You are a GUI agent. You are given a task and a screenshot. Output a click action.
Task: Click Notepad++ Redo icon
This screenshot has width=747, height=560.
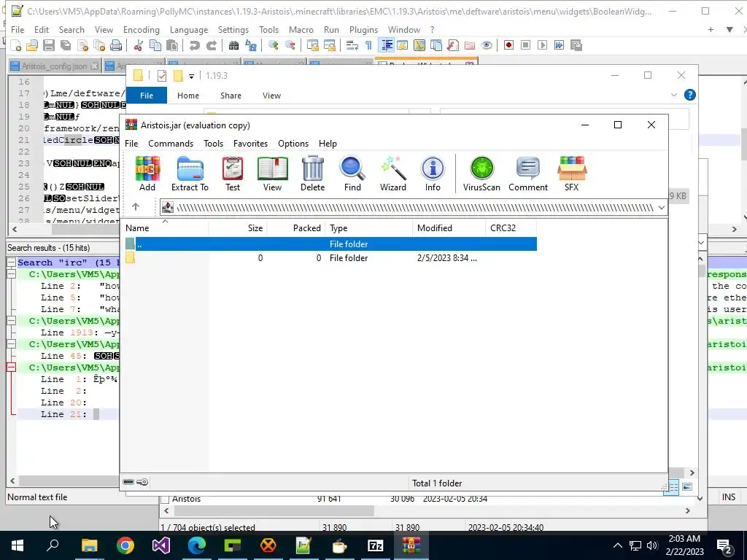click(212, 45)
